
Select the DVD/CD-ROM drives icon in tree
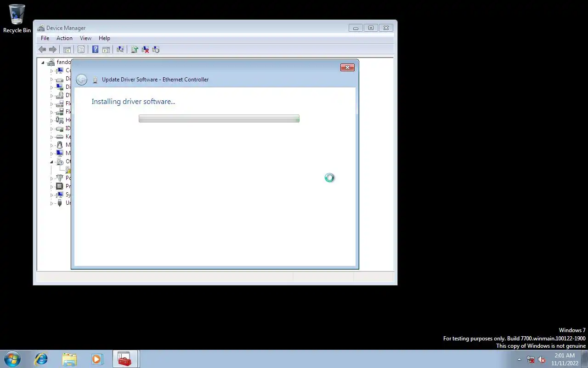pos(59,95)
